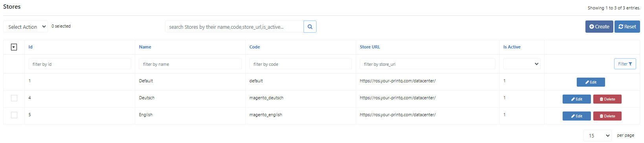Viewport: 644px width, 143px height.
Task: Click the search Stores text box
Action: pos(234,27)
